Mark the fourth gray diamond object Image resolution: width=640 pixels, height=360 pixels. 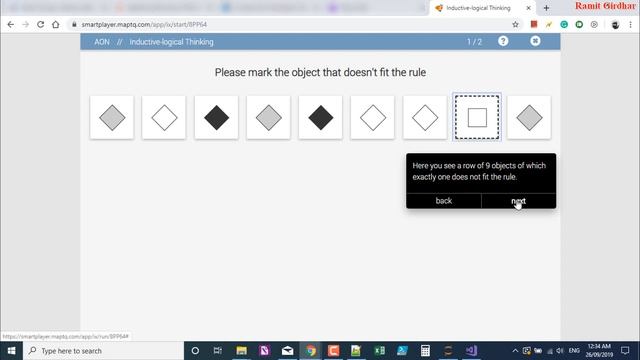click(x=269, y=118)
